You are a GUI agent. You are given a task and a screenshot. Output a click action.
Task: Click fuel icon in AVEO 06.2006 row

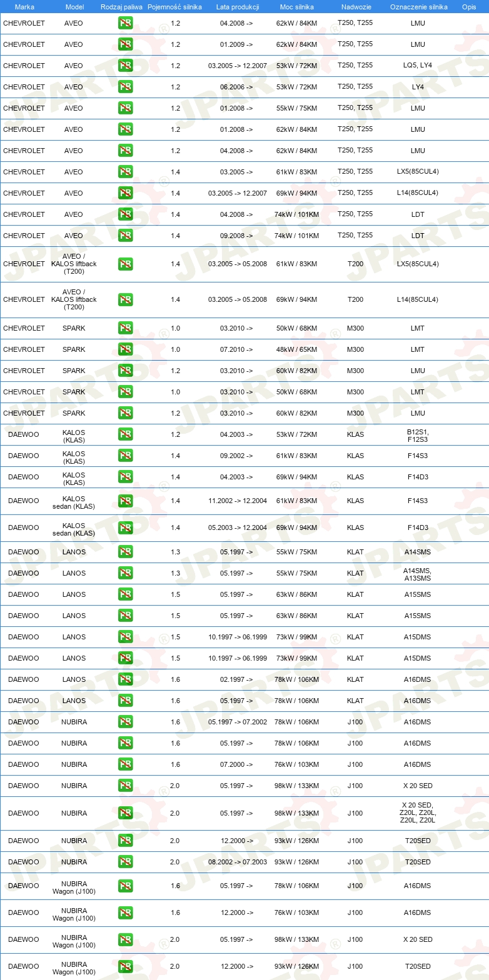pyautogui.click(x=125, y=87)
